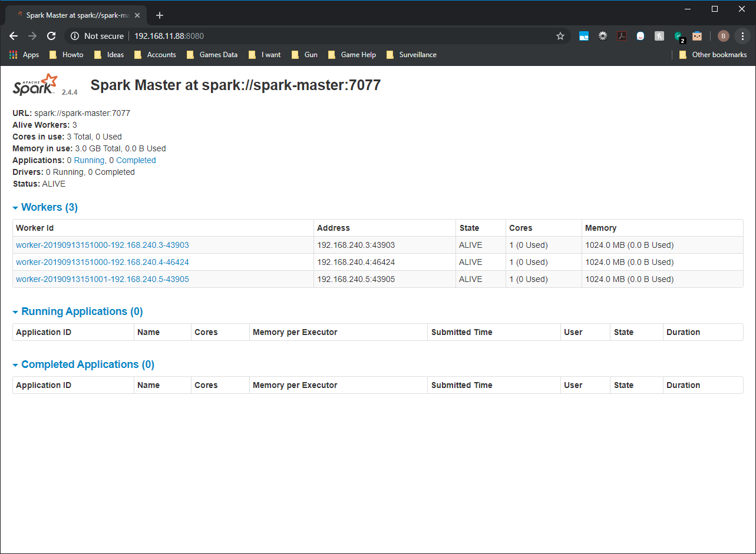
Task: Click the URL: spark://spark-master:7077 line
Action: click(71, 113)
